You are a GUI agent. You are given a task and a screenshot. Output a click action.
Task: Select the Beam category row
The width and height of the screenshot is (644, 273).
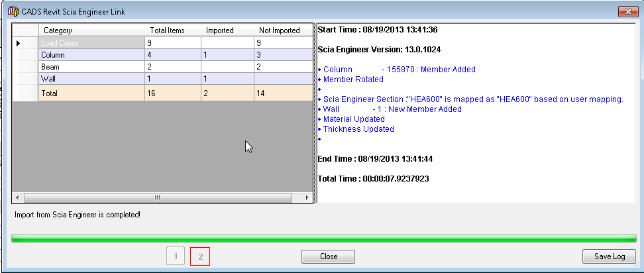point(91,67)
